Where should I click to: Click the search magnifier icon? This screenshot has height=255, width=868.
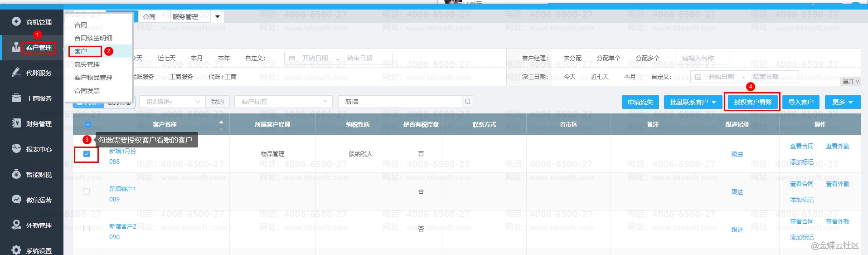pos(468,102)
